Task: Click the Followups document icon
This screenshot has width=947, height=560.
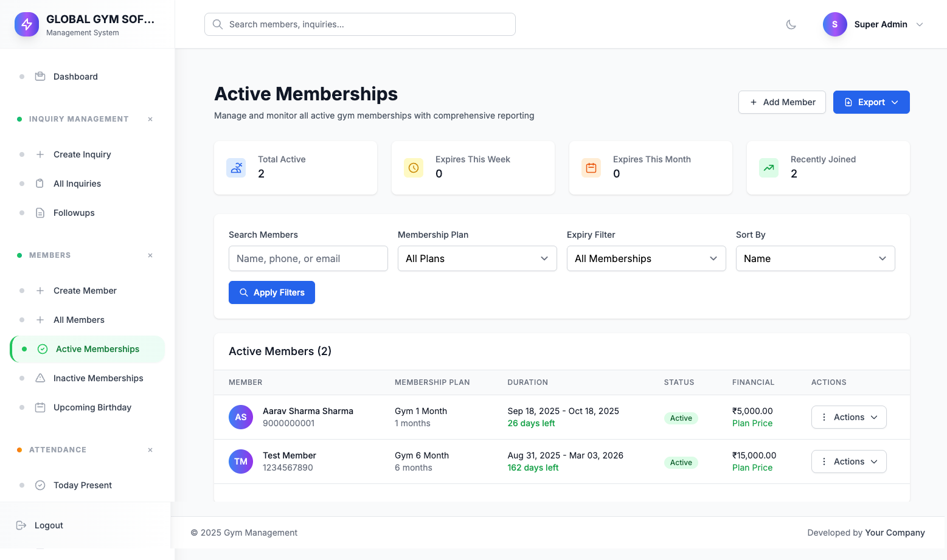Action: tap(40, 212)
